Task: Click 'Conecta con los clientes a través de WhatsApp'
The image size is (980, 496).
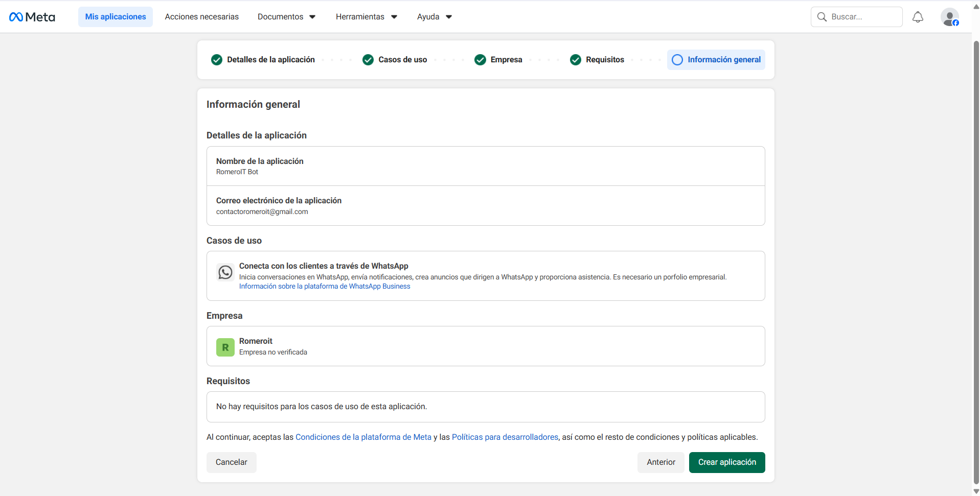Action: point(324,266)
